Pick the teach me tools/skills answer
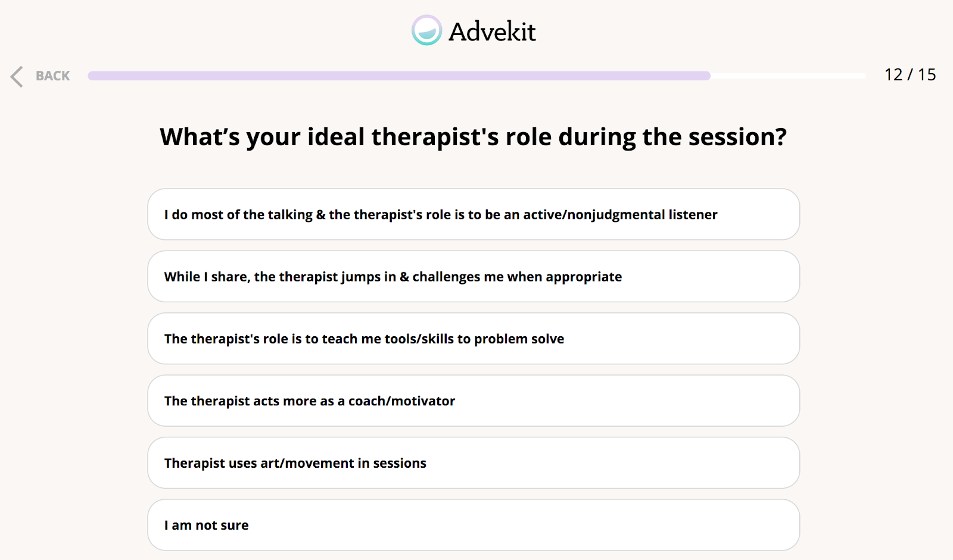Image resolution: width=953 pixels, height=560 pixels. pos(474,339)
